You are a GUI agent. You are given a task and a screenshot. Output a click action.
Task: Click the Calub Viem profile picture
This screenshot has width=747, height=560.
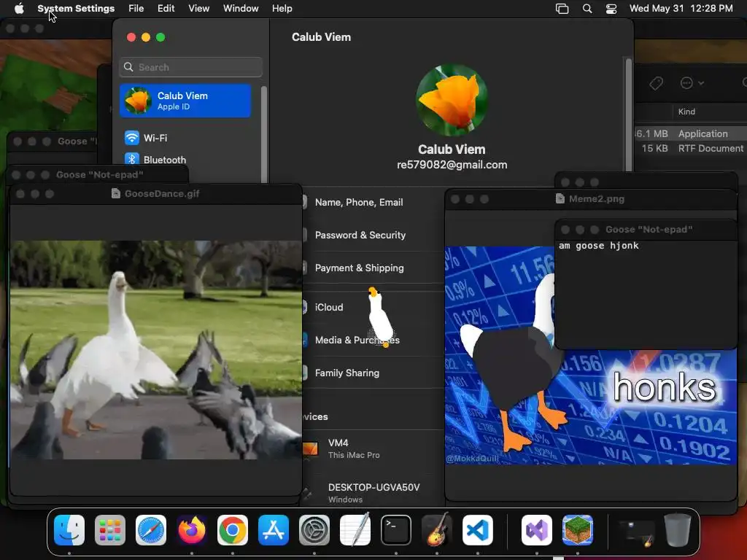click(x=452, y=100)
